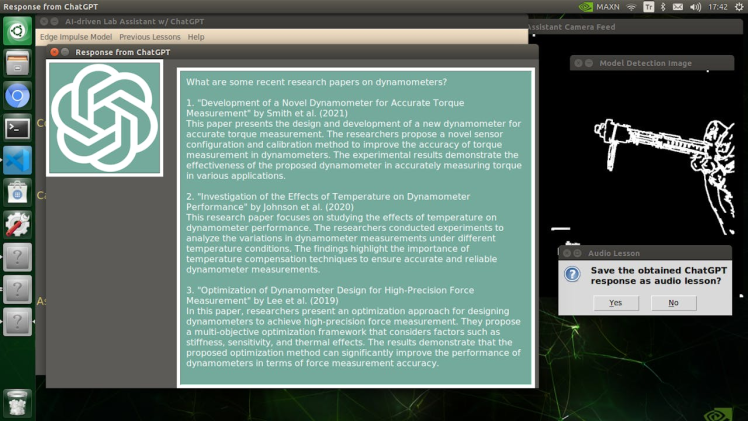
Task: Click the AI-driven Lab Assistant w/ ChatGPT title bar
Action: [281, 21]
